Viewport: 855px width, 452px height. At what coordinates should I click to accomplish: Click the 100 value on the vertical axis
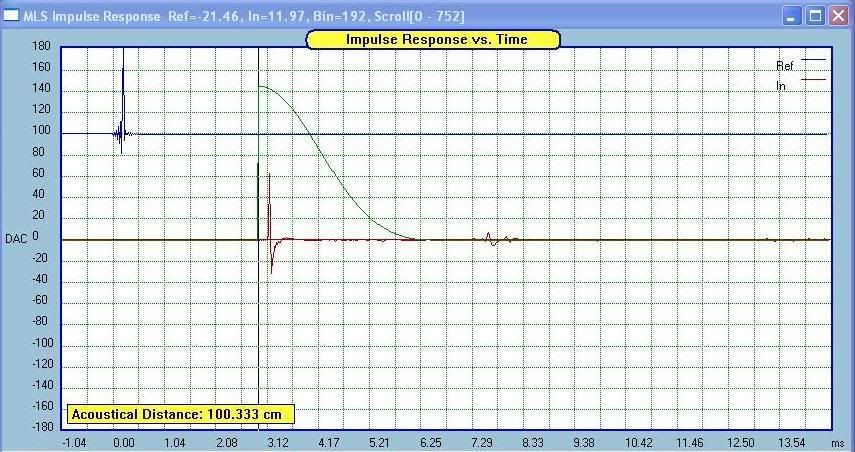pyautogui.click(x=41, y=130)
